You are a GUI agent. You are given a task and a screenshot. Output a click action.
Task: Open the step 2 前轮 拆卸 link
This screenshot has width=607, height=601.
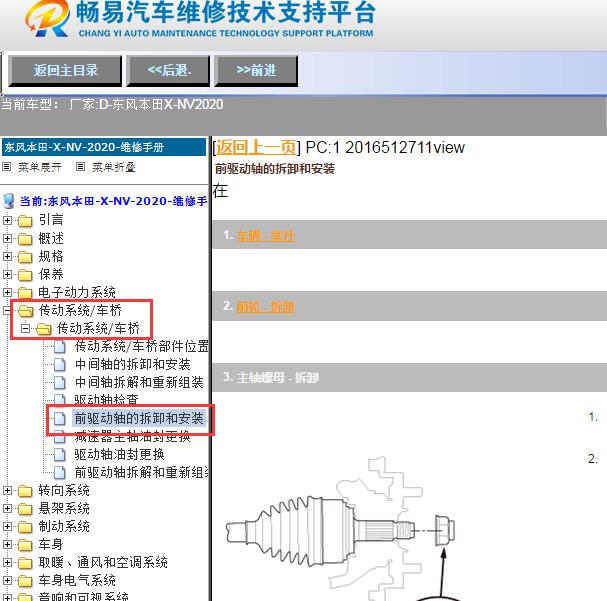coord(266,307)
